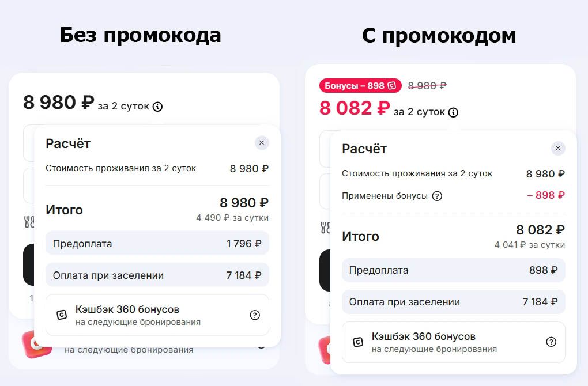Image resolution: width=588 pixels, height=386 pixels.
Task: Close the Расчёт popup in the с промокодом panel
Action: [557, 148]
